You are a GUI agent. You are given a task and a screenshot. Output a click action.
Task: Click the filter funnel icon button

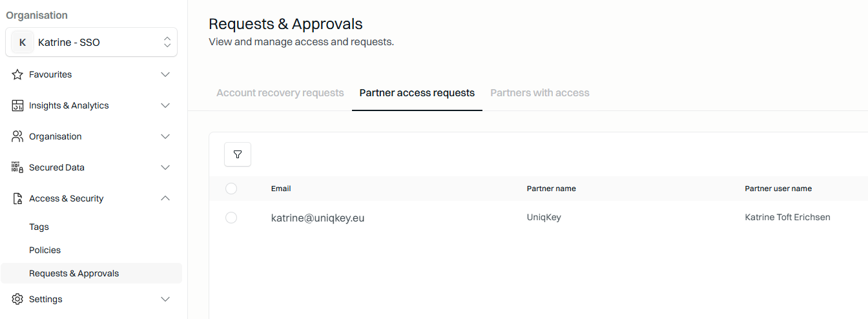point(238,154)
